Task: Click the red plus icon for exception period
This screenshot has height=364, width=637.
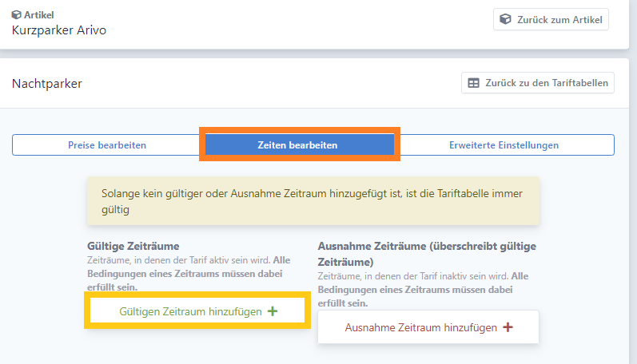Action: [508, 327]
